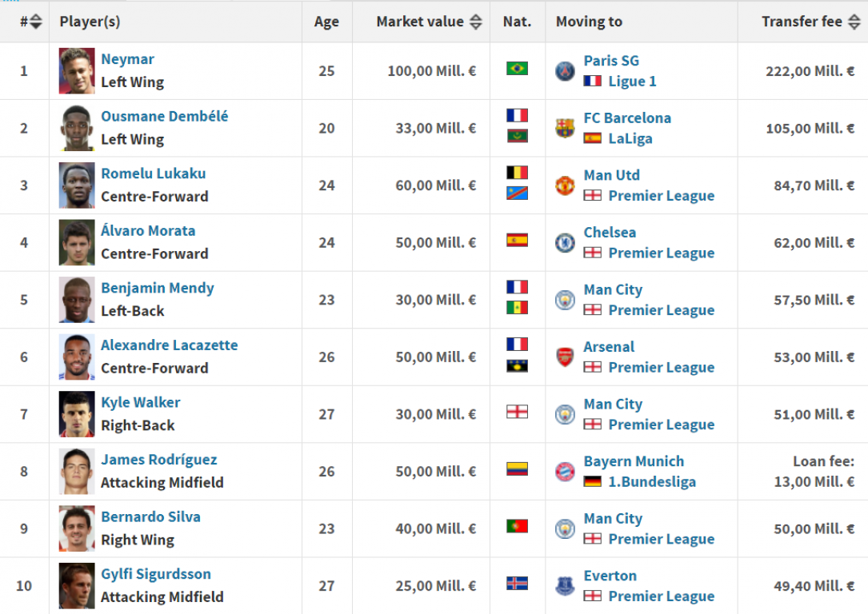Sort table by rank number arrows
Viewport: 868px width, 614px height.
pos(36,22)
